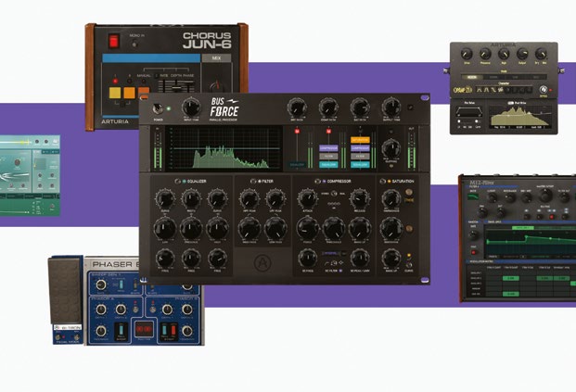
Task: Select the first Mode segment on OPAMP-21
Action: pyautogui.click(x=472, y=78)
